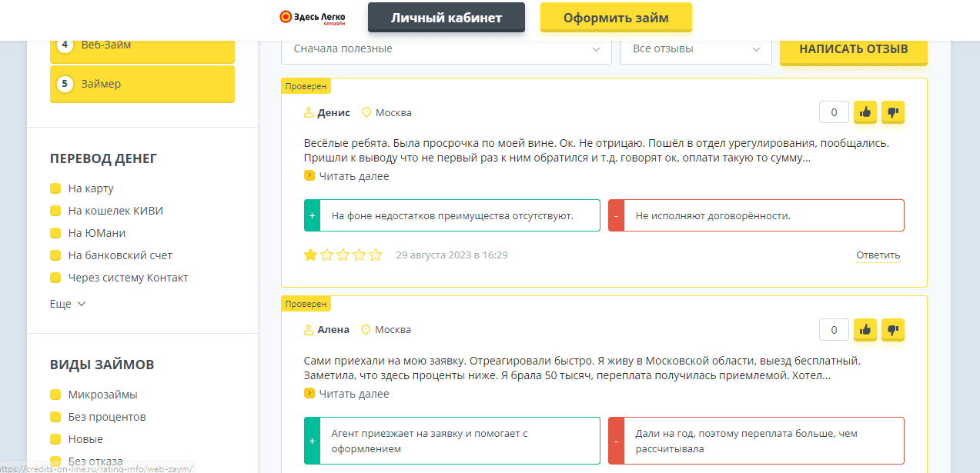Click the like counter showing 0 on Алена's review

833,330
